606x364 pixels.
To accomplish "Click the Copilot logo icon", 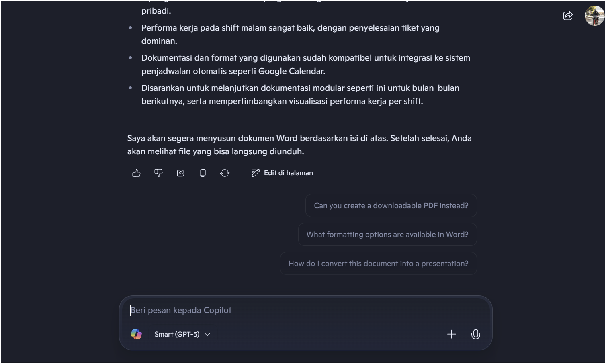I will click(x=136, y=334).
